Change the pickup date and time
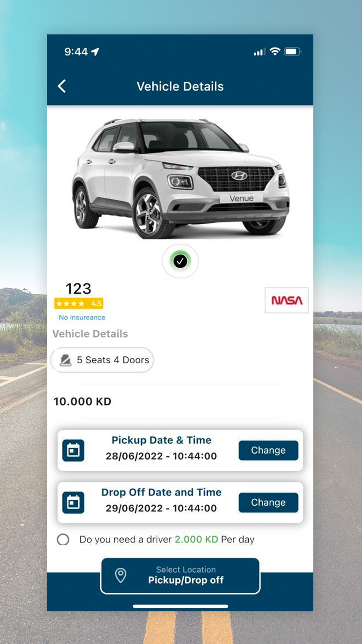 (268, 450)
